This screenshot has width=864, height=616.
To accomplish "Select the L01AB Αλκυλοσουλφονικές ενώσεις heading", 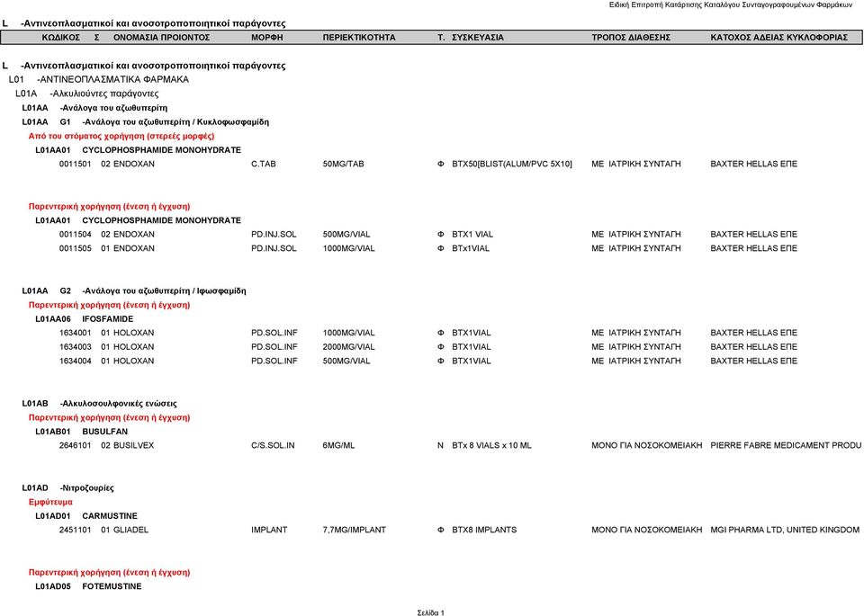I will point(99,404).
